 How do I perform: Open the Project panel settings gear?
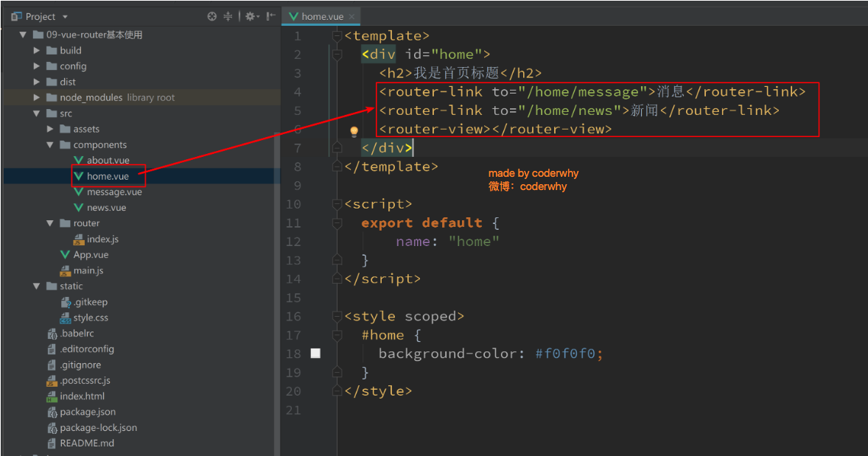pos(252,17)
